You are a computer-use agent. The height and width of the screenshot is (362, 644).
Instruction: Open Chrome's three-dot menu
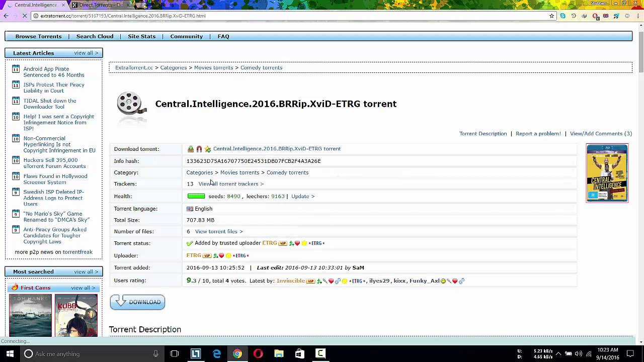tap(637, 16)
